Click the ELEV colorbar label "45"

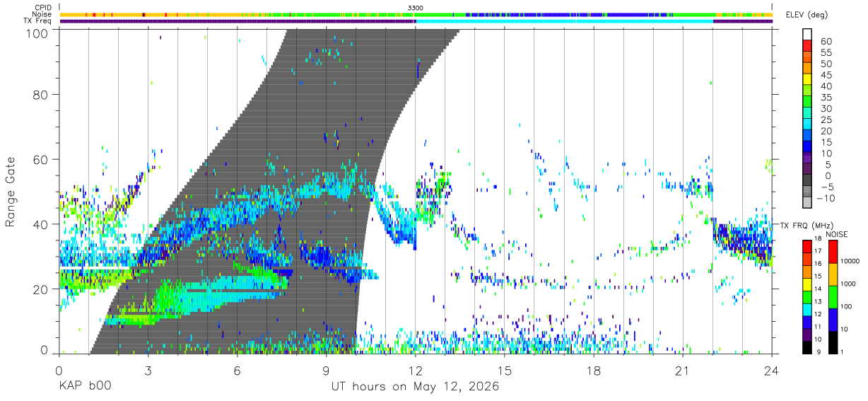pyautogui.click(x=826, y=75)
